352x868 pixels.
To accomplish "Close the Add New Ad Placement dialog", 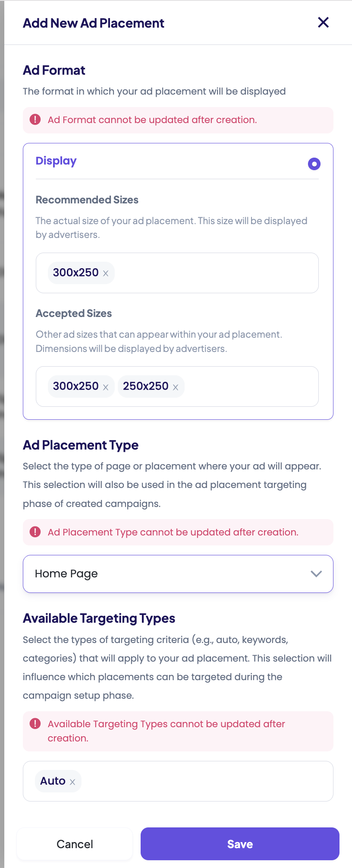I will pos(323,22).
